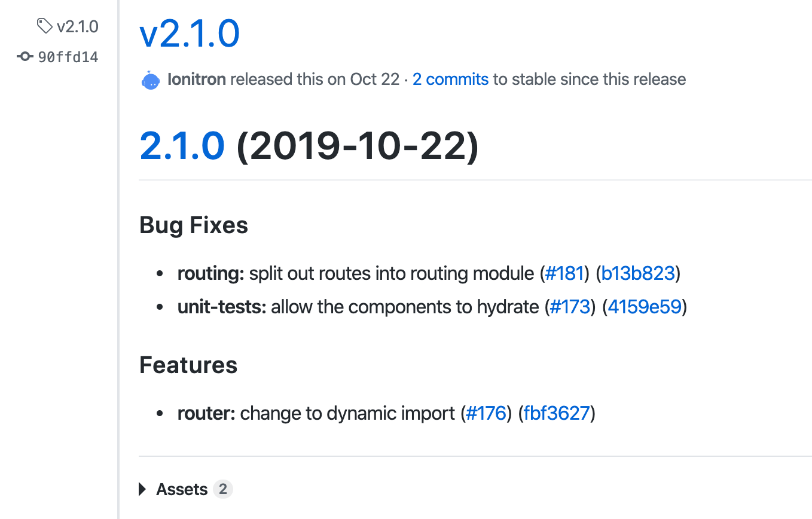
Task: Click commit link 4159e59
Action: click(644, 307)
